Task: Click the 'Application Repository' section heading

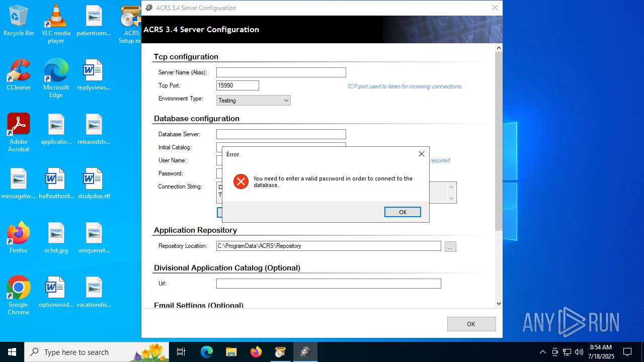Action: [195, 230]
